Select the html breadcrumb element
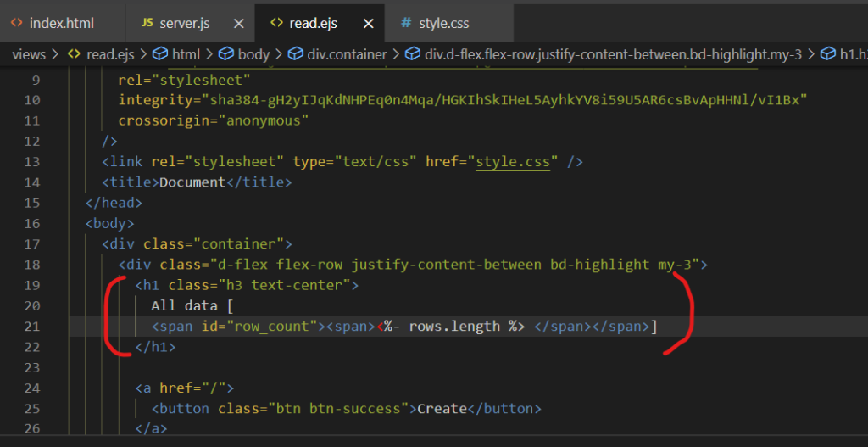Screen dimensions: 868x447 pos(186,54)
